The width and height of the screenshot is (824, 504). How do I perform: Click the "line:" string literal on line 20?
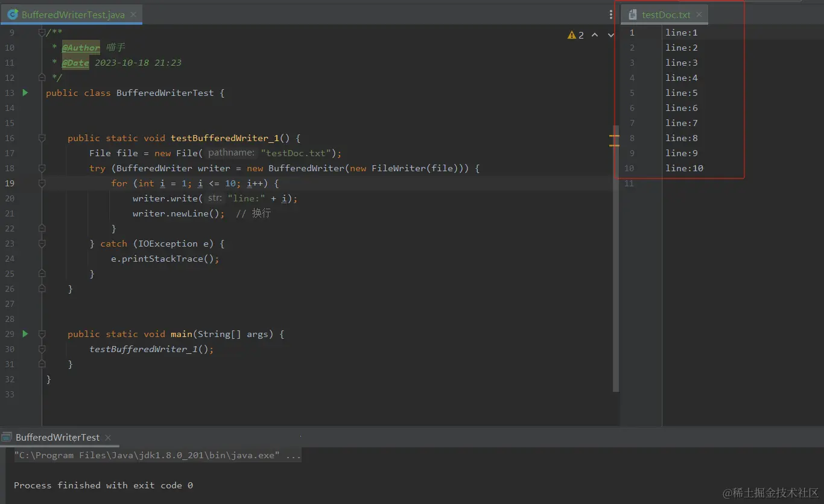[x=246, y=198]
